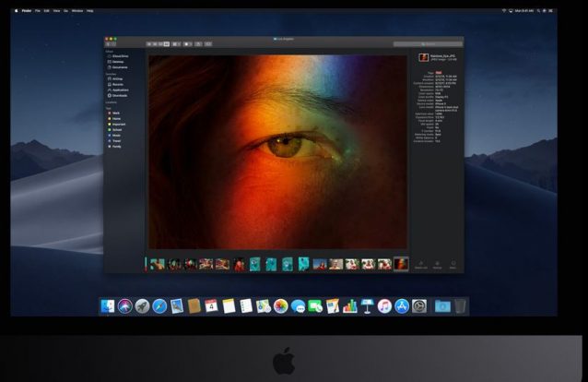Launch Siri from the dock
The image size is (588, 382).
point(125,306)
